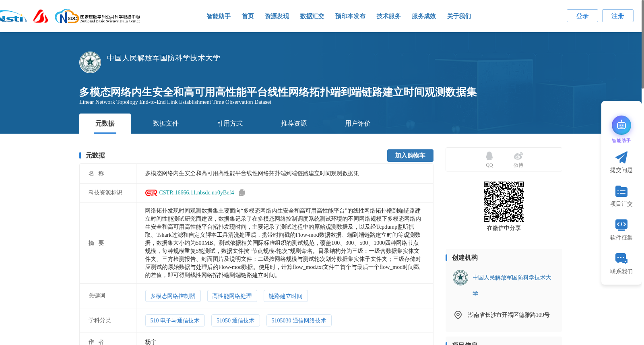Select the keyword 多模态网络控制器
The image size is (644, 345).
coord(173,296)
